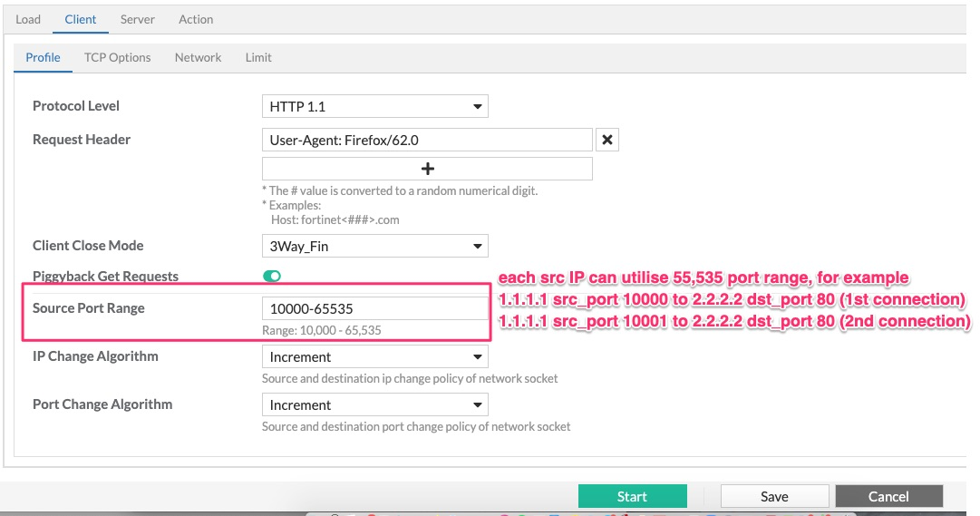Click the Save button
This screenshot has height=516, width=980.
click(774, 496)
